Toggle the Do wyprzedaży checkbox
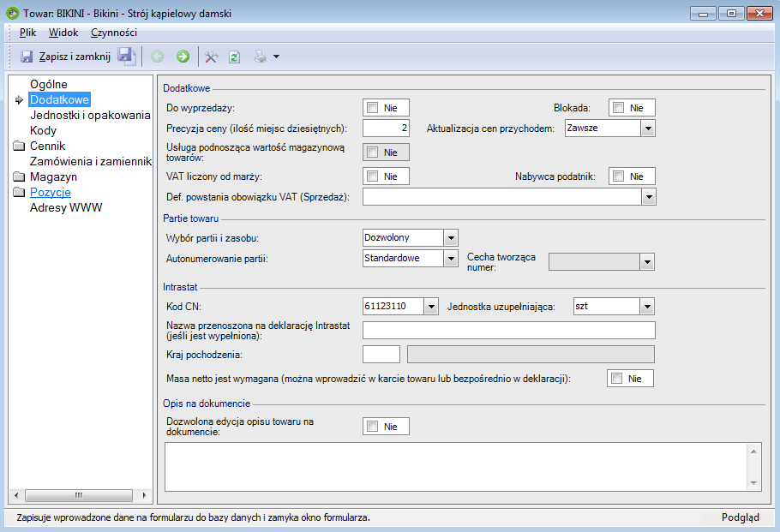The width and height of the screenshot is (780, 532). click(x=373, y=107)
